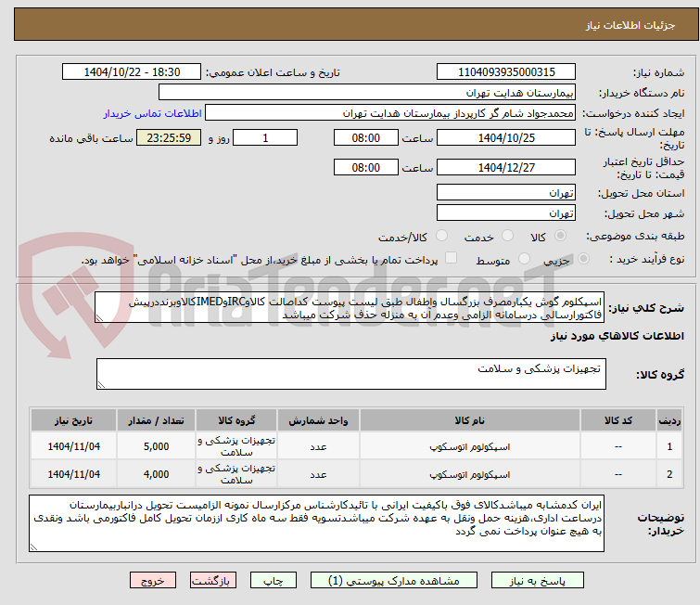The height and width of the screenshot is (605, 700).
Task: Open مشاهده مدارک پیوستی (1) button
Action: (x=393, y=581)
